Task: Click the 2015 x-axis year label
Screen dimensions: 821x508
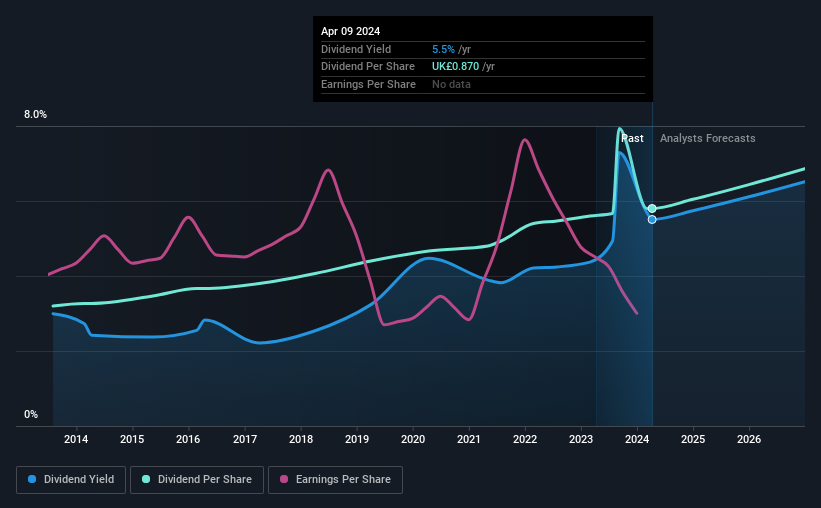Action: (x=132, y=439)
